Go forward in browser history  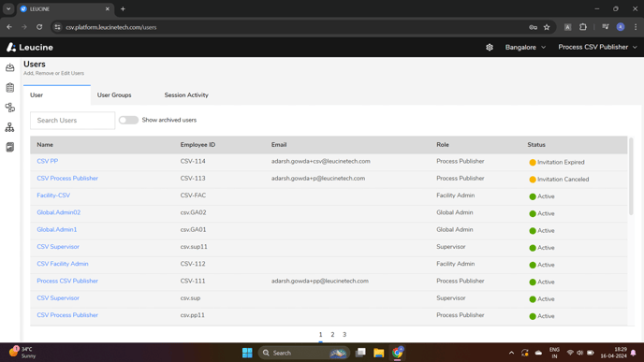point(24,27)
